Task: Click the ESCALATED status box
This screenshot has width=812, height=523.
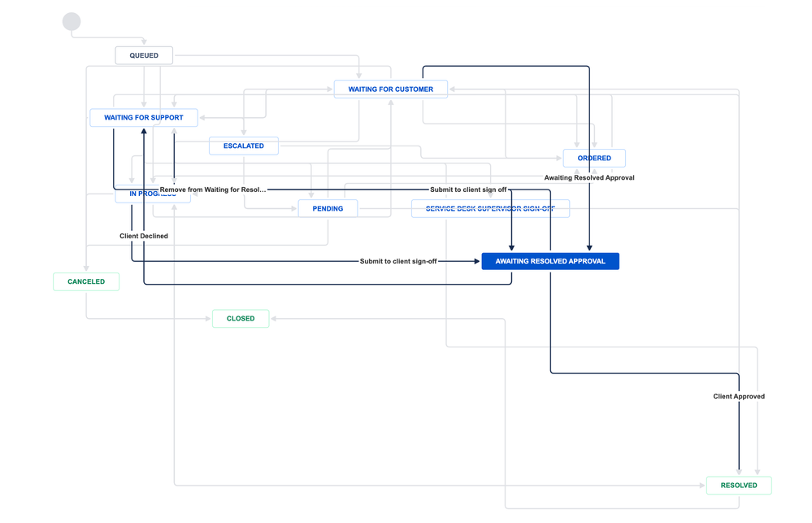Action: click(x=243, y=146)
